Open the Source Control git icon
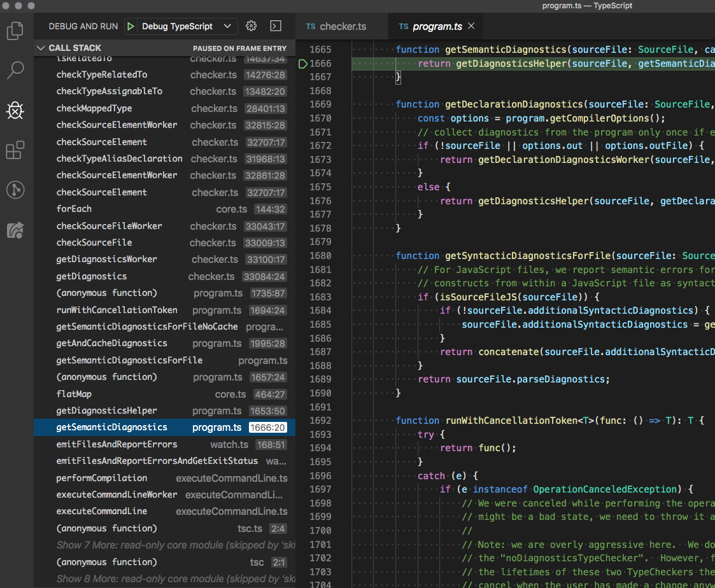Screen dimensions: 715x588 point(15,190)
